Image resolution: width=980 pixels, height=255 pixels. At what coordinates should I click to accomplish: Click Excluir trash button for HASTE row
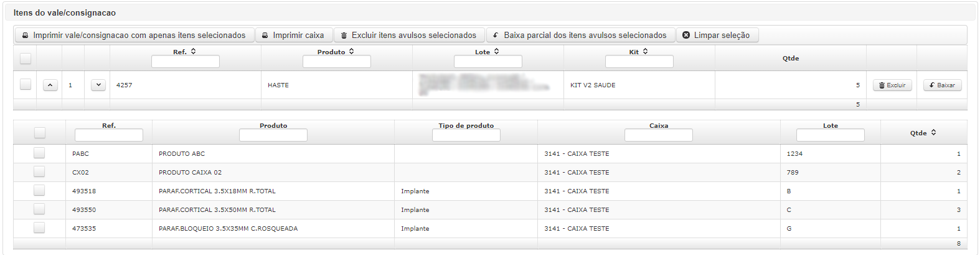[892, 85]
